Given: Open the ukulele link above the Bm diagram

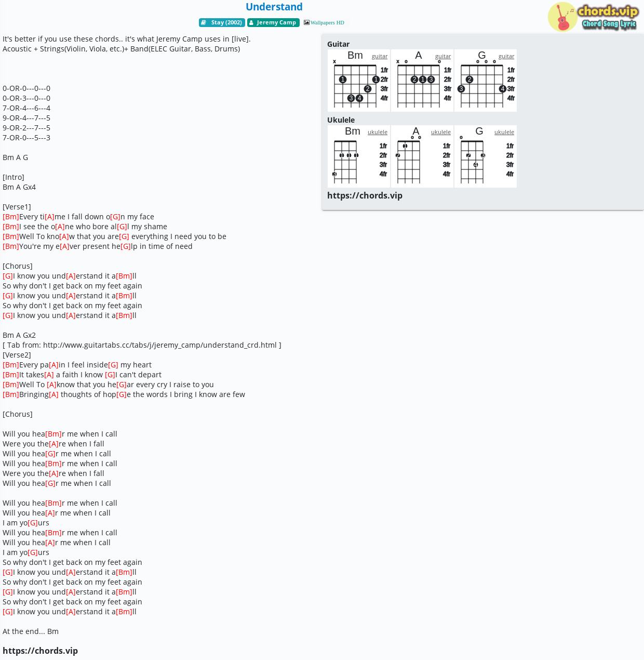Looking at the screenshot, I should click(x=378, y=132).
